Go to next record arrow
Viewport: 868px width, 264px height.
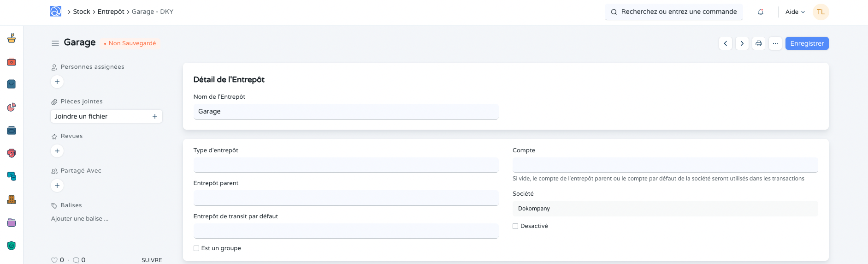point(742,43)
